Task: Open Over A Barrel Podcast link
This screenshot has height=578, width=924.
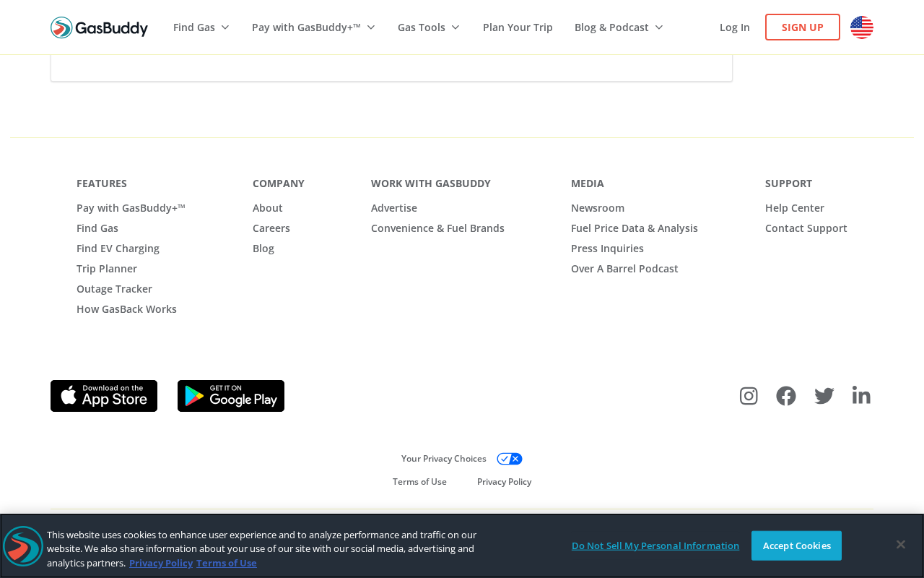Action: [624, 269]
